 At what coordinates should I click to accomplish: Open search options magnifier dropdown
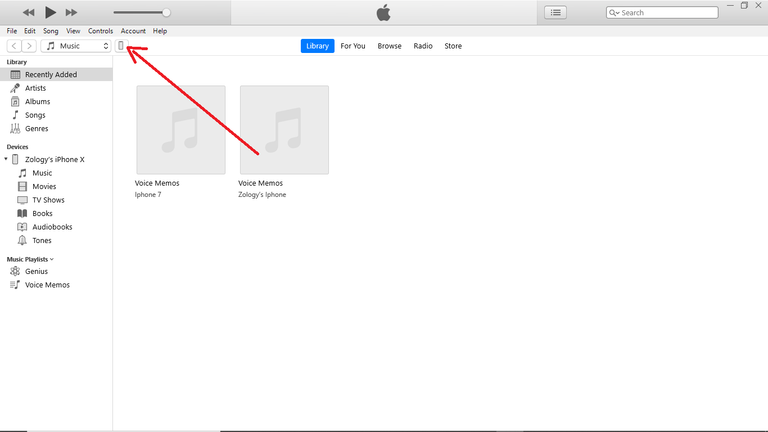tap(614, 13)
